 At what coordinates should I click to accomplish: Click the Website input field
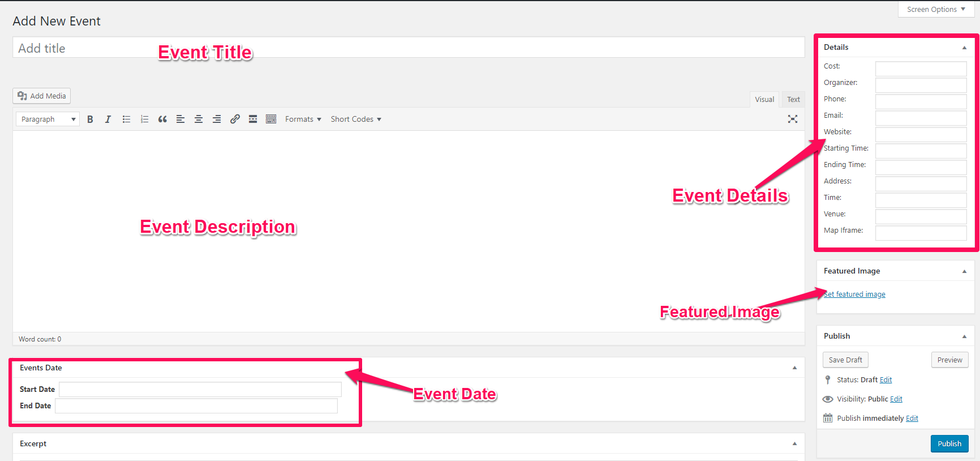point(921,134)
